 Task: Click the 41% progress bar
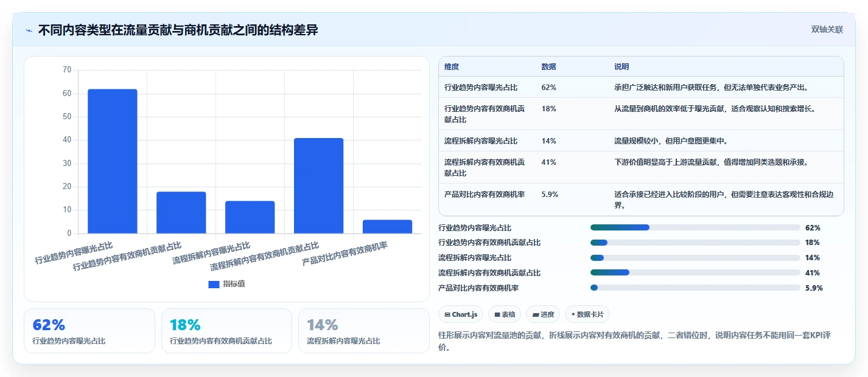pos(695,272)
